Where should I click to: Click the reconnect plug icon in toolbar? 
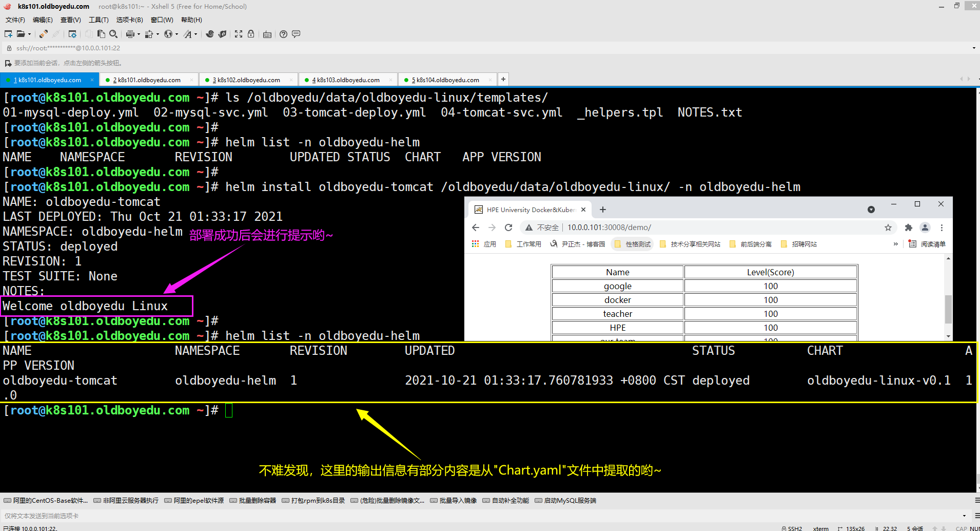[44, 34]
